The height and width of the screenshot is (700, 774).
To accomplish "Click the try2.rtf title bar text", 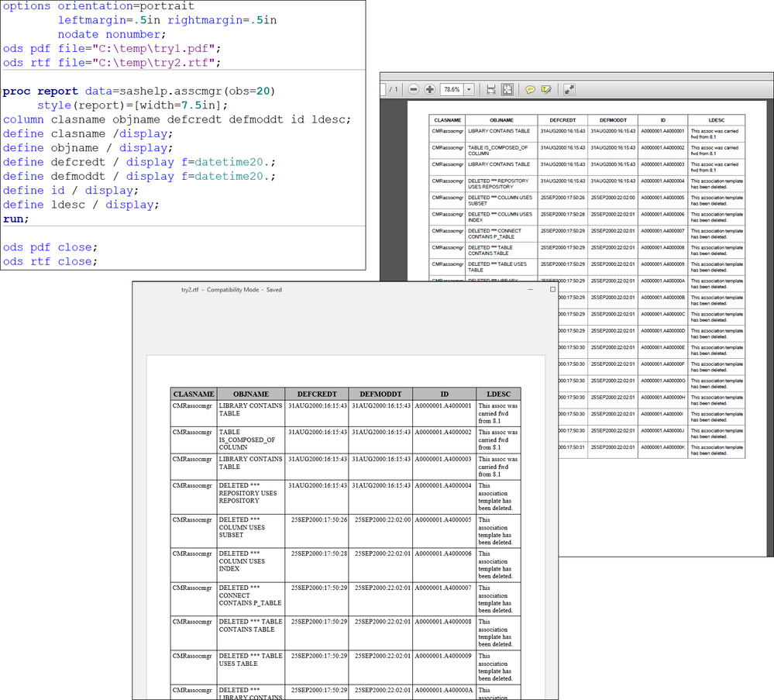I will [x=231, y=290].
